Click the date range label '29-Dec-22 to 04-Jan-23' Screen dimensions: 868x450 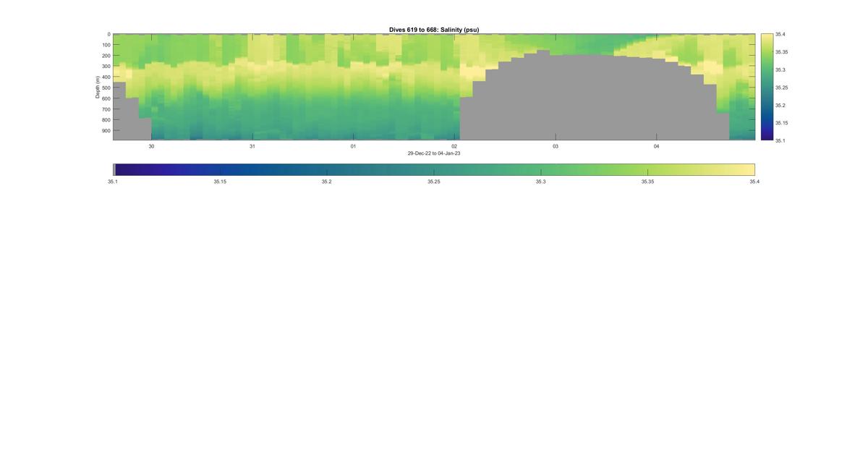(x=434, y=153)
